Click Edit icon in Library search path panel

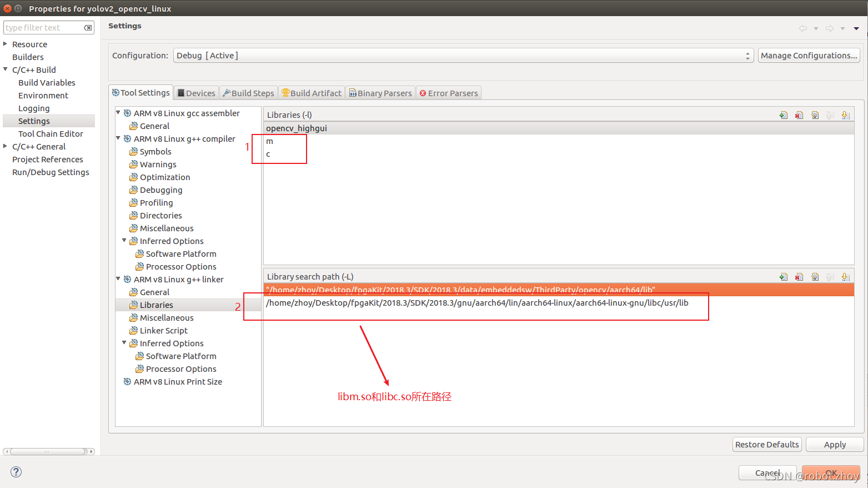(815, 276)
